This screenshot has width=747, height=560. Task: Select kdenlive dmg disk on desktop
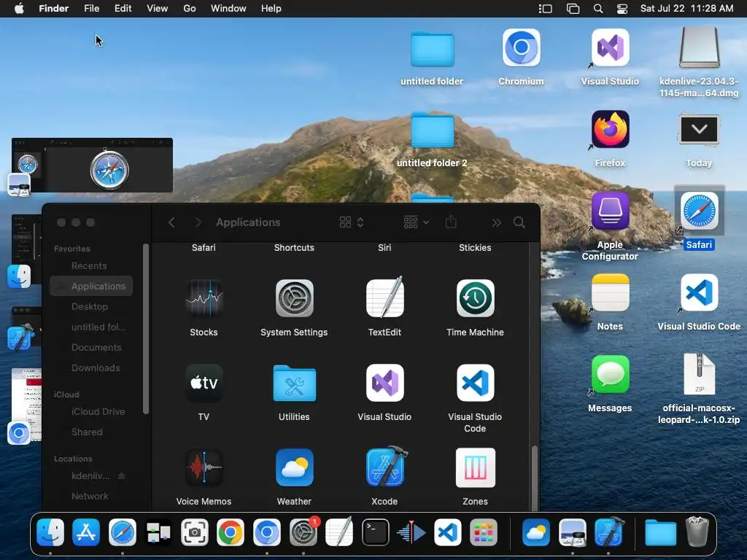coord(699,47)
